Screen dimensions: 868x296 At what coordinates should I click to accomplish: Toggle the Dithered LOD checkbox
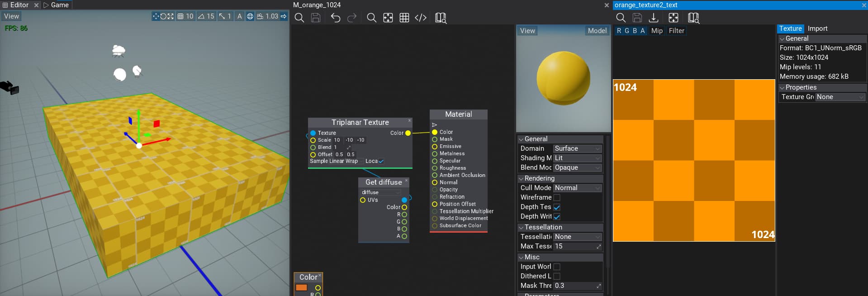pos(557,276)
